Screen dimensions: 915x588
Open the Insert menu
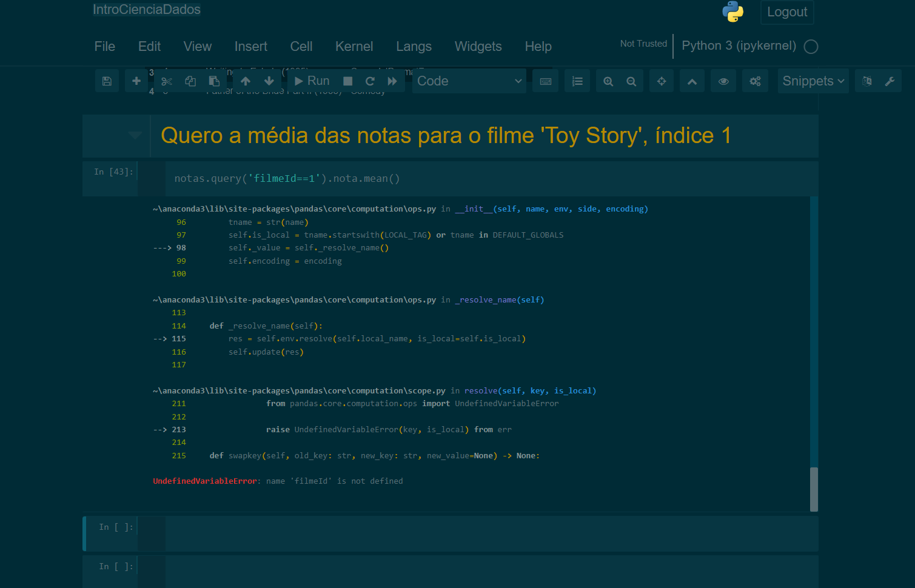click(x=251, y=47)
